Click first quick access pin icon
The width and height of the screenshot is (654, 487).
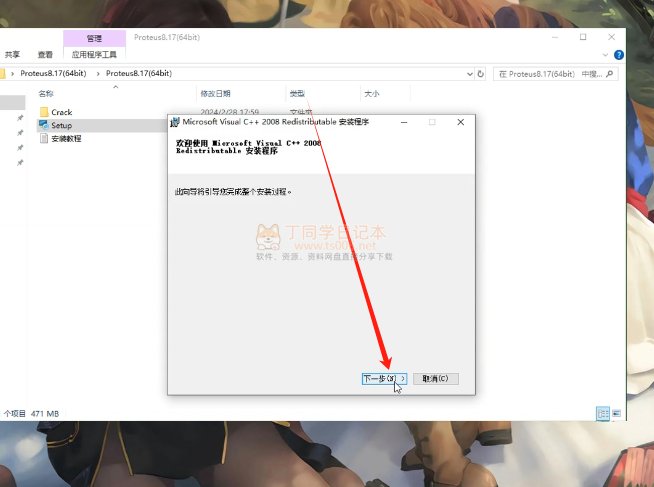point(20,118)
